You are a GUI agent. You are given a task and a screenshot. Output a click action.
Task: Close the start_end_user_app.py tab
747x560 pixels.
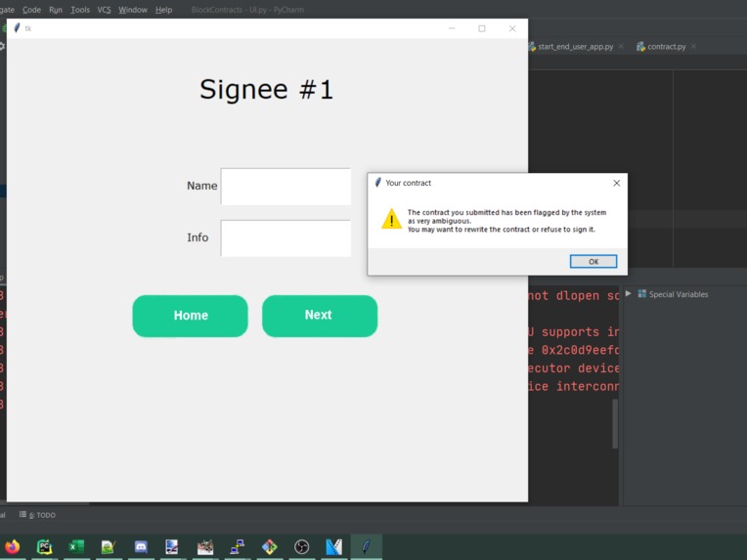tap(621, 46)
